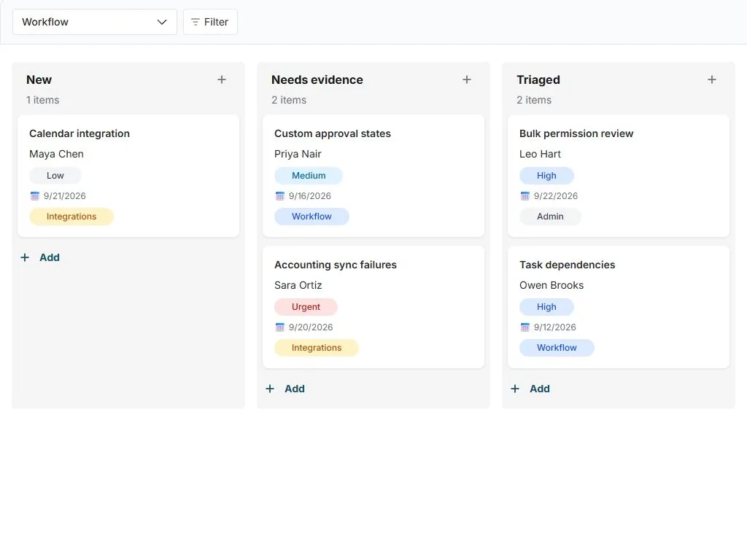Click the Triaged column title

(x=538, y=80)
